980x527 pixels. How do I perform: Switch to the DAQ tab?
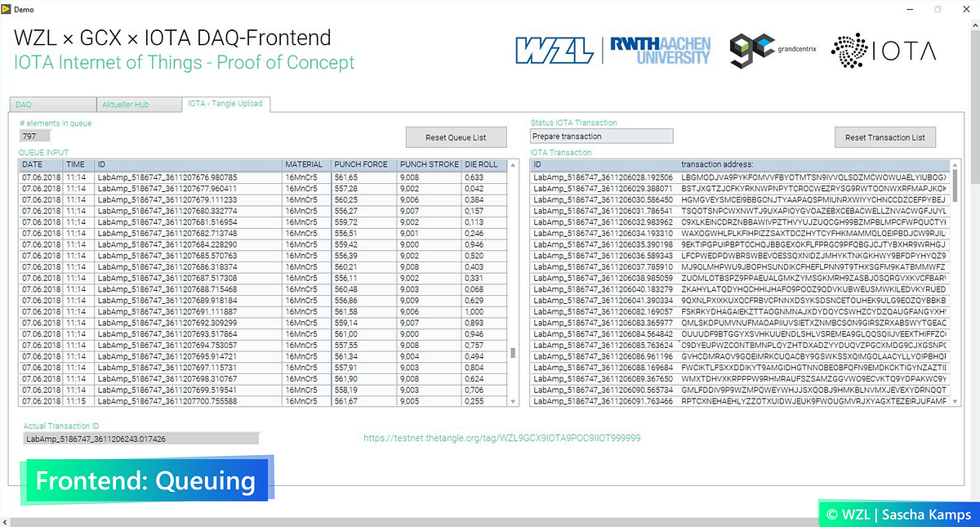(x=53, y=105)
